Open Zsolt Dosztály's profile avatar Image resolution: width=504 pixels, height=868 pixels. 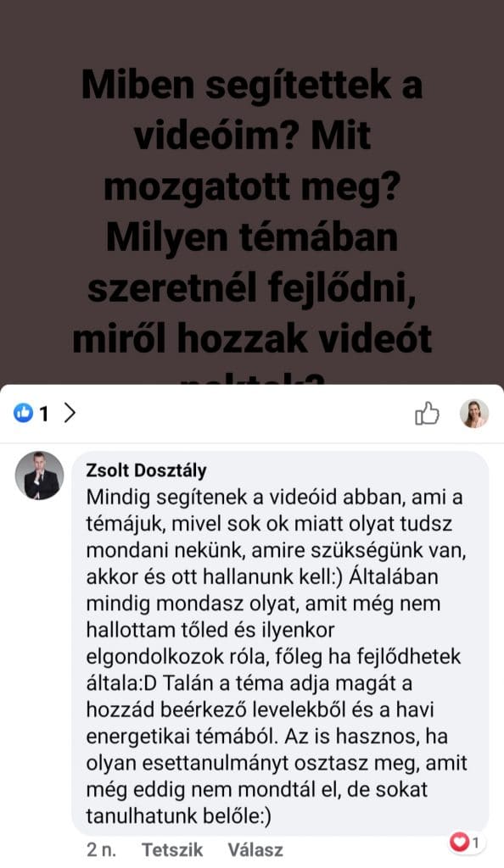pos(39,476)
